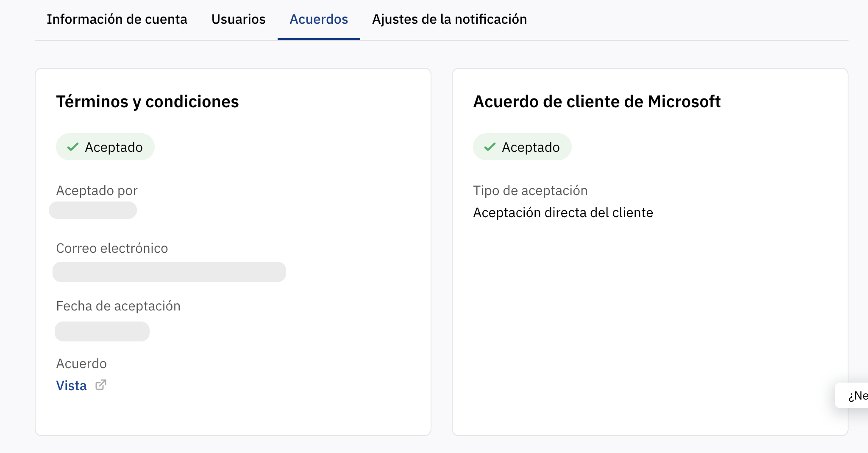Screen dimensions: 868x453
Task: Click the Tipo de aceptación label
Action: (x=531, y=191)
